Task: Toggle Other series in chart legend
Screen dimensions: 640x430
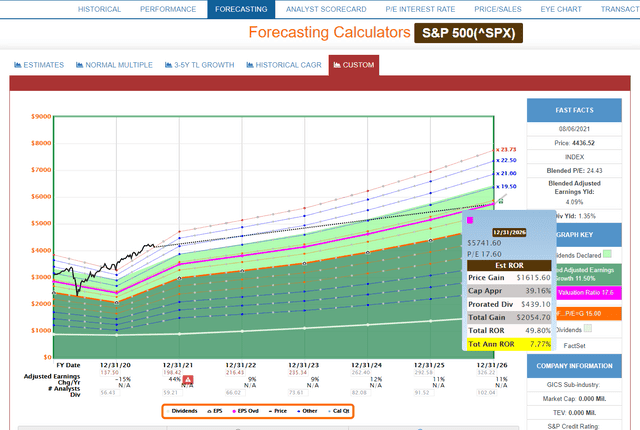Action: click(307, 411)
